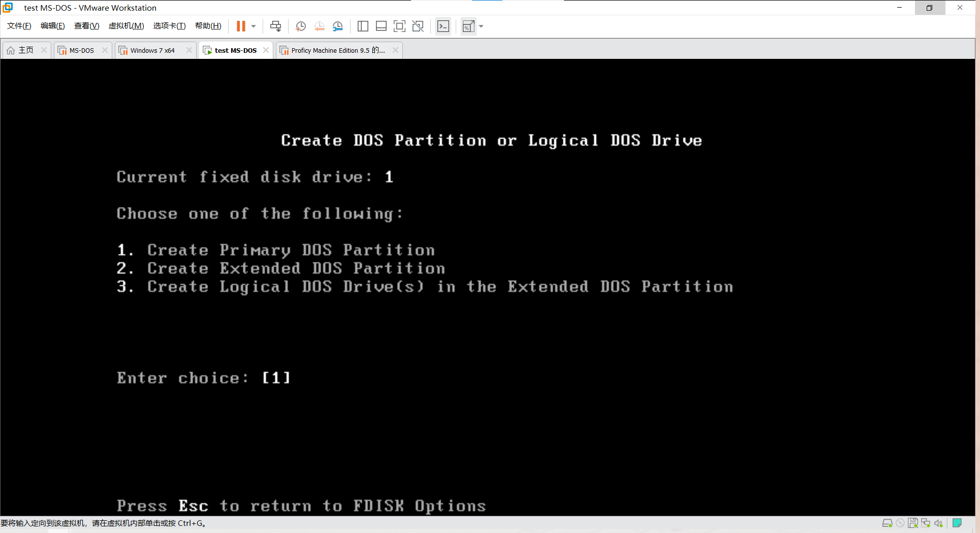
Task: Click the VMware Workstation title bar icon
Action: point(8,8)
